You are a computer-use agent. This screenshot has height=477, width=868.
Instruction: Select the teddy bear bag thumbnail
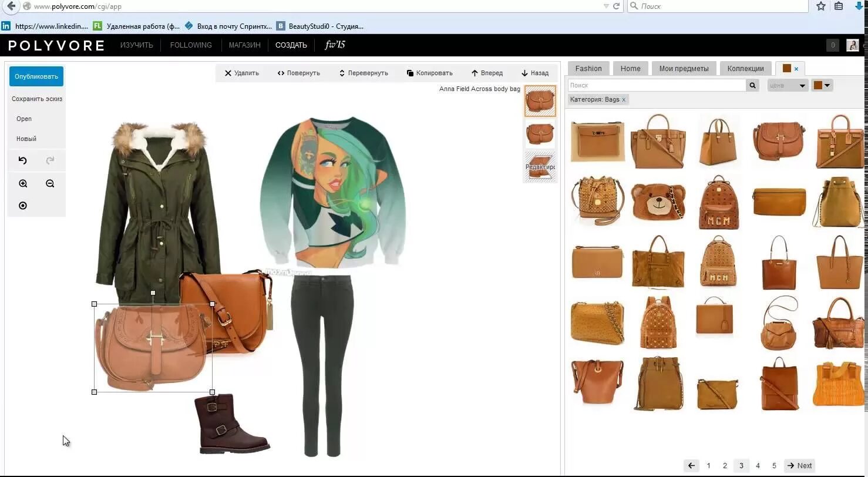pos(658,202)
